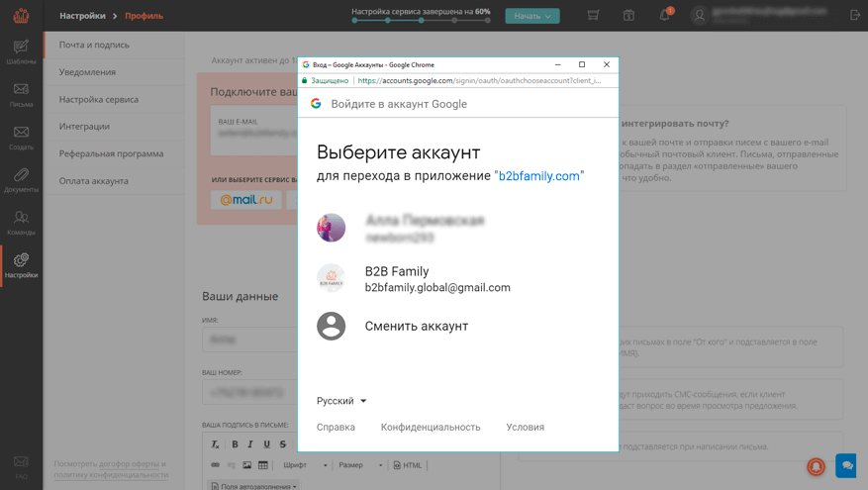Open the Справка link
The image size is (868, 490).
click(336, 427)
